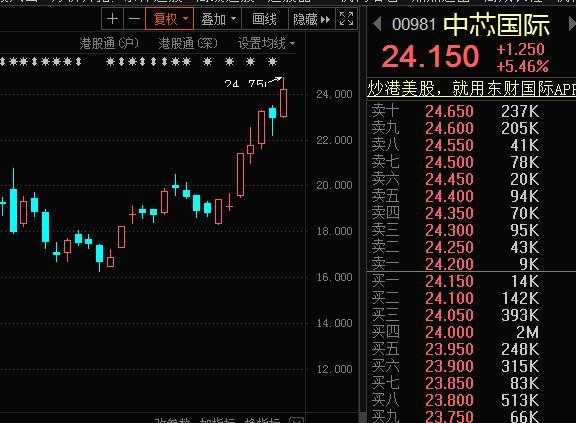Zoom in chart with plus icon
Viewport: 576px width, 423px height.
click(112, 19)
